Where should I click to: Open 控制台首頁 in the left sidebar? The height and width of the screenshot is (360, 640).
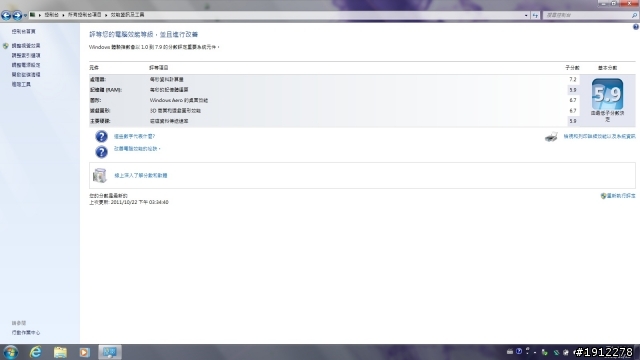23,31
